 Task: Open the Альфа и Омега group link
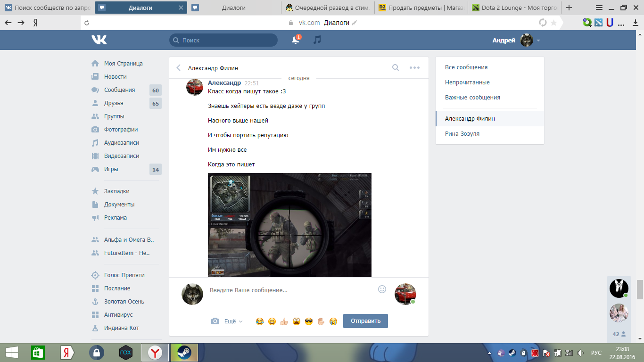point(129,240)
